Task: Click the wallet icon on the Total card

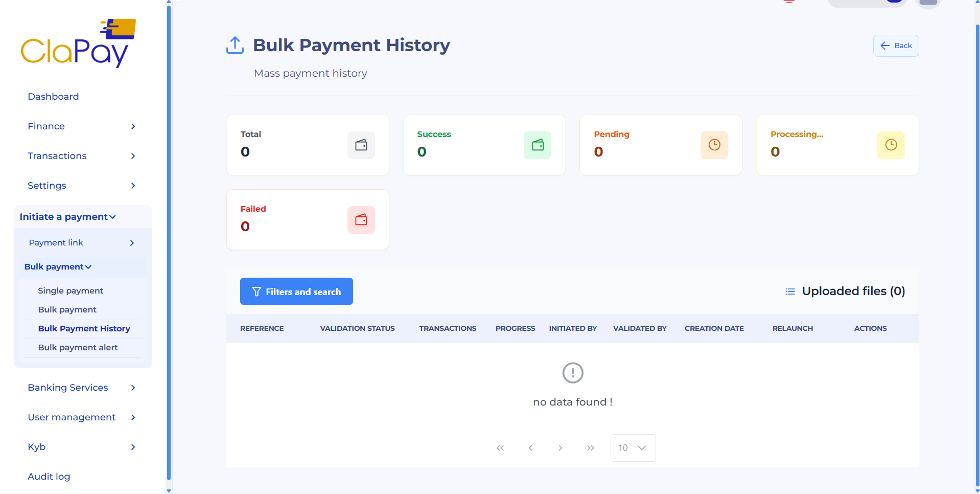Action: pyautogui.click(x=361, y=145)
